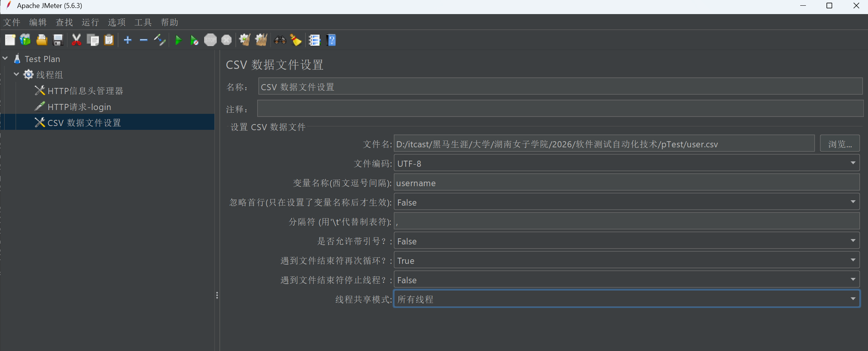The image size is (868, 351).
Task: Click the 名称 input field
Action: click(560, 86)
